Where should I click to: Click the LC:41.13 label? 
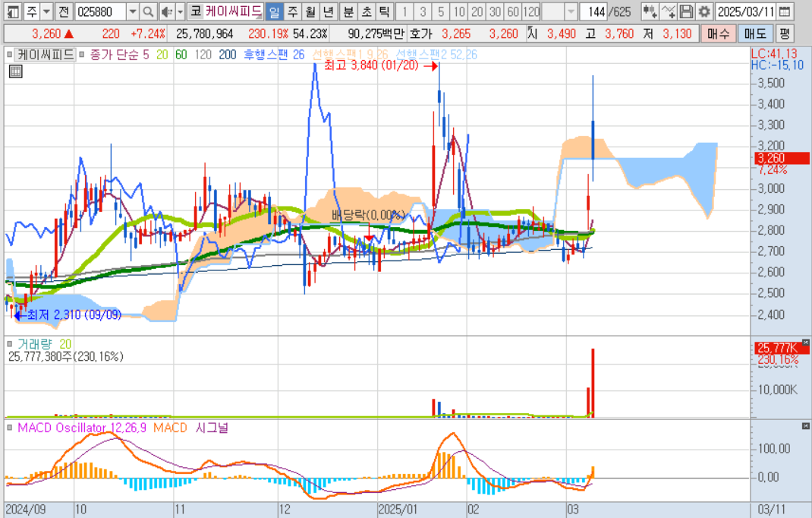pos(775,53)
